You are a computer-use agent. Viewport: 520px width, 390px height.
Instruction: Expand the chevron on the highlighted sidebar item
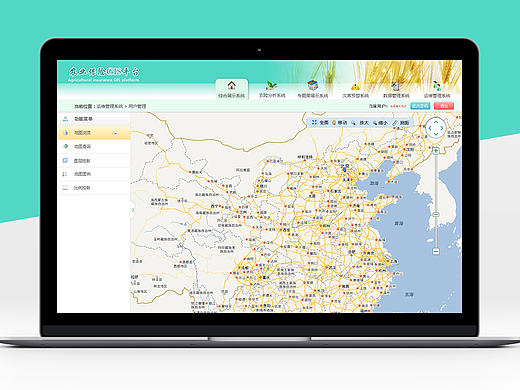116,133
